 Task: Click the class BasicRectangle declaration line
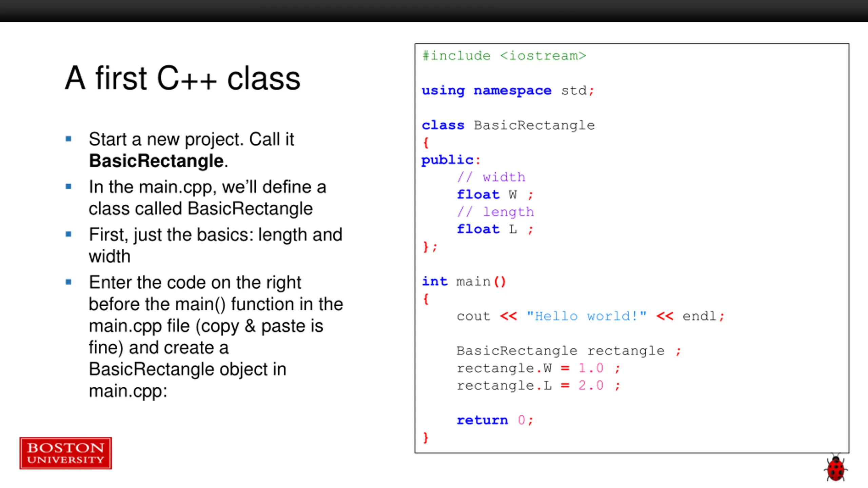pyautogui.click(x=508, y=125)
